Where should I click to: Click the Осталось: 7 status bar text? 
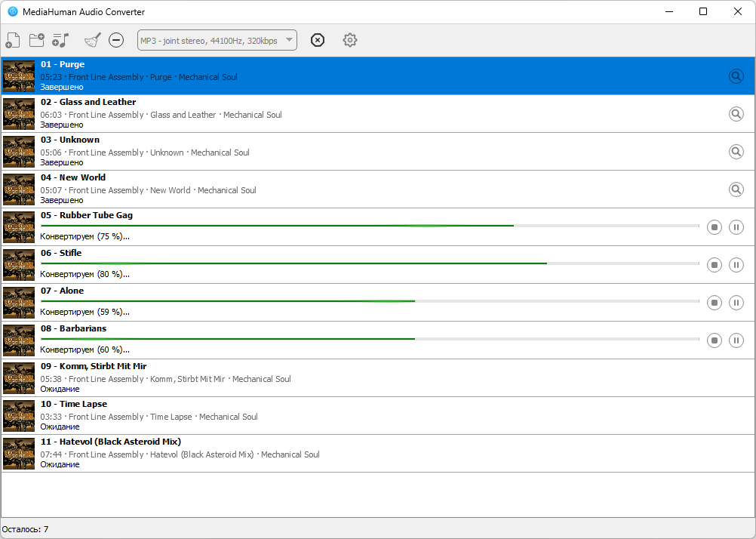[25, 529]
